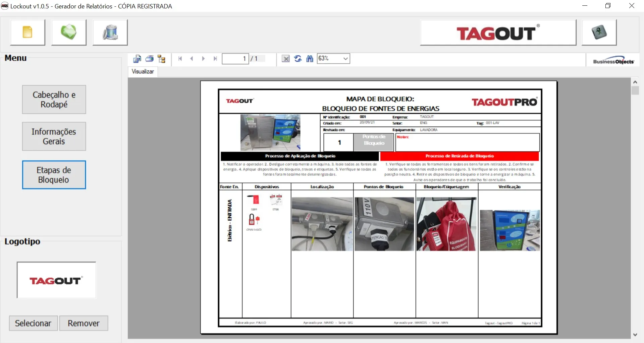Refresh the report icon

(298, 59)
